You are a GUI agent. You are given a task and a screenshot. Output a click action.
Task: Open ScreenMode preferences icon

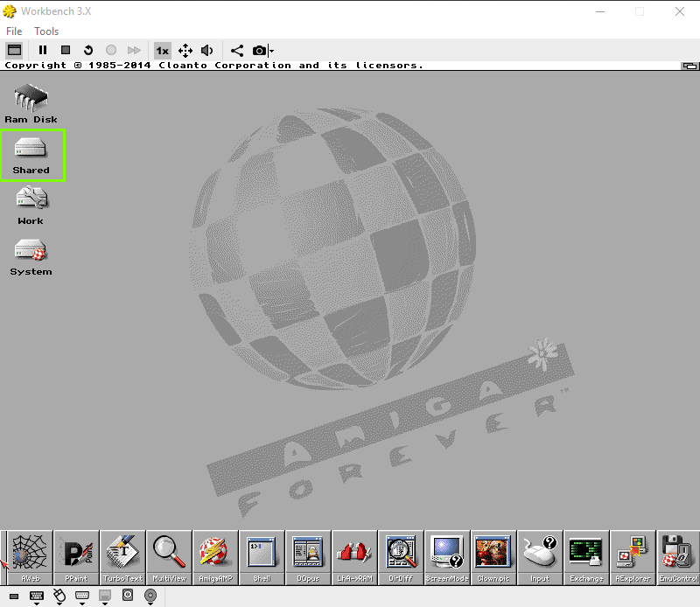[x=447, y=557]
